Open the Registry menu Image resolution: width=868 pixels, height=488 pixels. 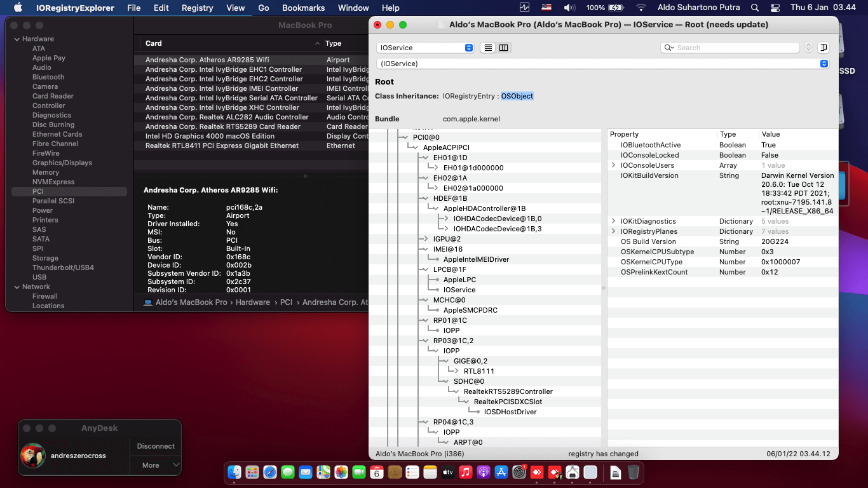197,8
